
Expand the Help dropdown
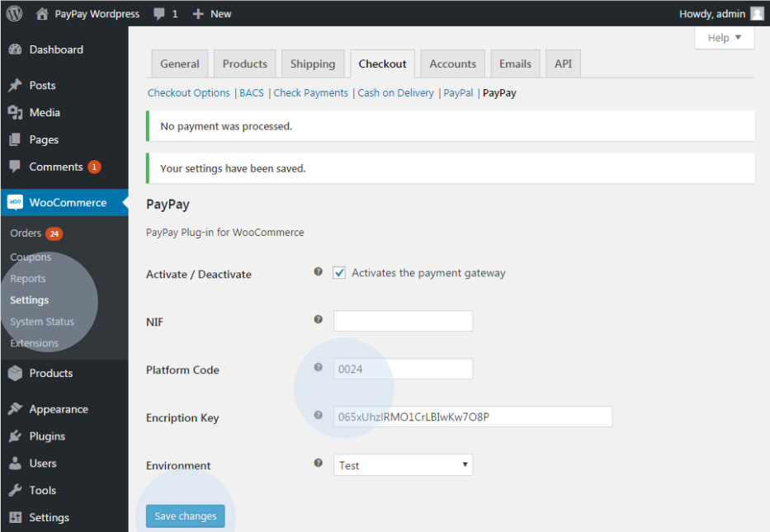(x=724, y=37)
